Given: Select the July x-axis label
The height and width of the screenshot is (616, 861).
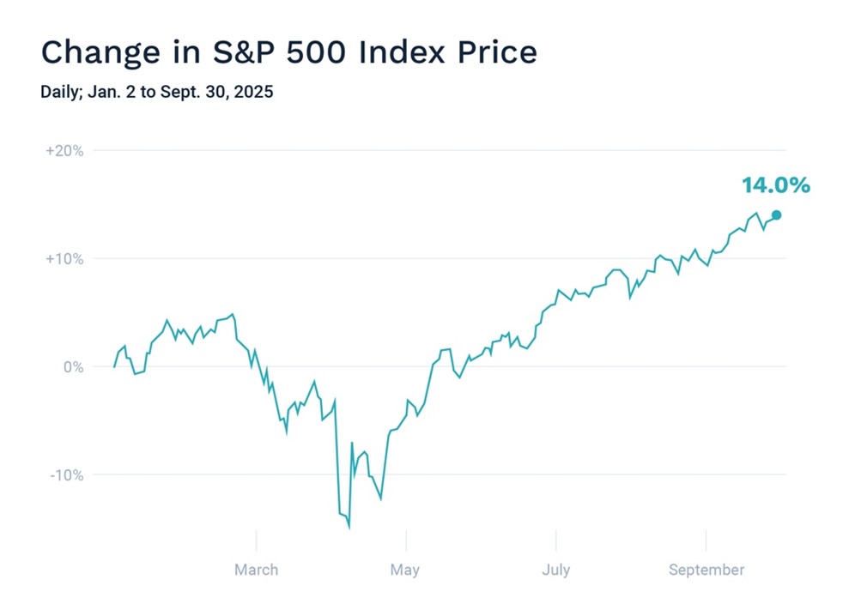Looking at the screenshot, I should [555, 570].
